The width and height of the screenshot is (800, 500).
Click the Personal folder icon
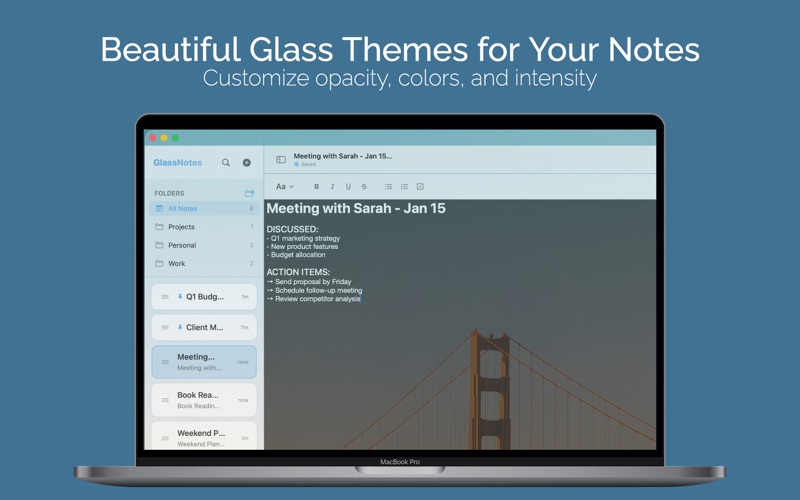(x=159, y=245)
